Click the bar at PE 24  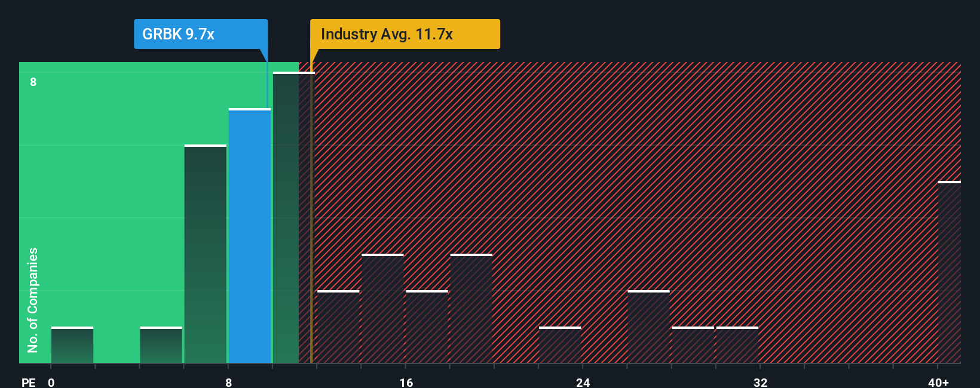coord(560,345)
